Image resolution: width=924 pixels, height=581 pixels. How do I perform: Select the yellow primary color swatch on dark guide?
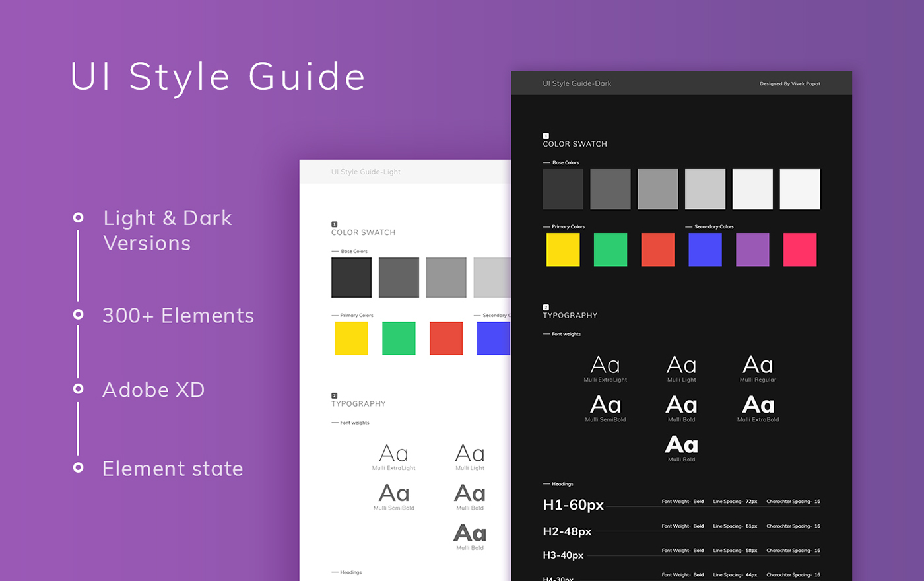point(562,250)
